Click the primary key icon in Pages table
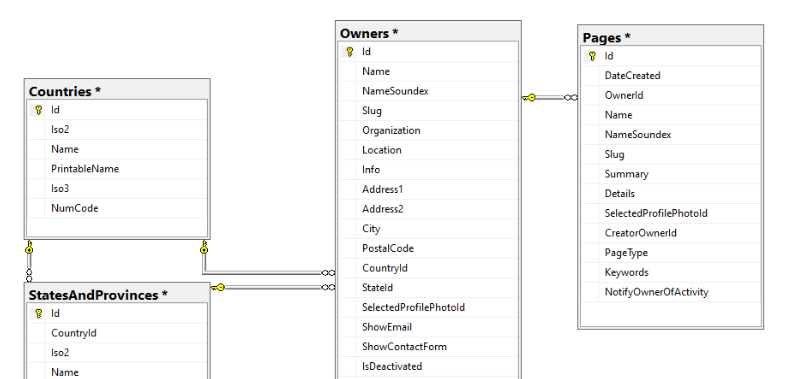 coord(592,56)
